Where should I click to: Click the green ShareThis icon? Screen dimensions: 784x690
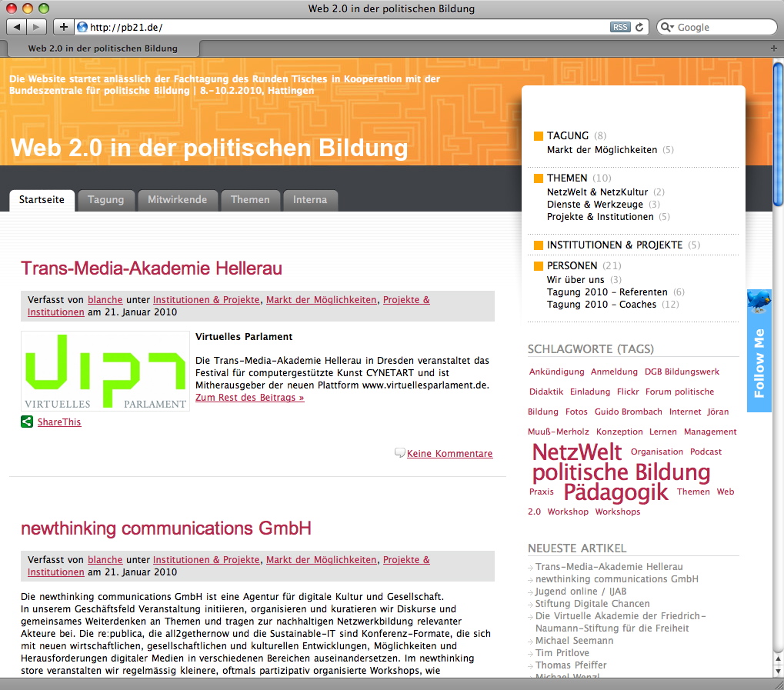point(27,422)
